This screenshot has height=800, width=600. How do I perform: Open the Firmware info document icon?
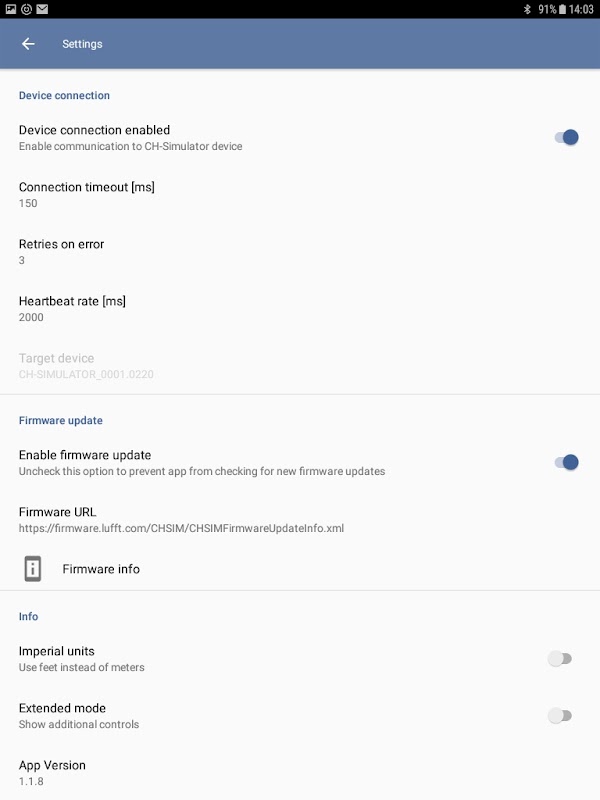[33, 568]
